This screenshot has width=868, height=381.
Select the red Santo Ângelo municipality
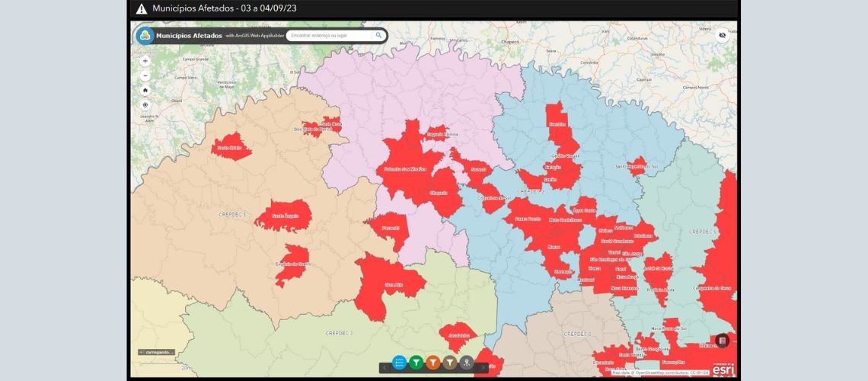point(282,216)
